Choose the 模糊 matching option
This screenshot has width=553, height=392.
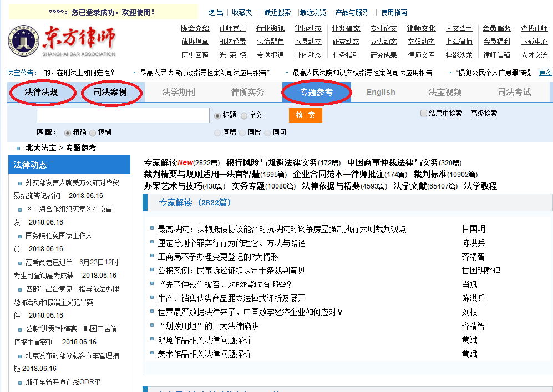93,133
